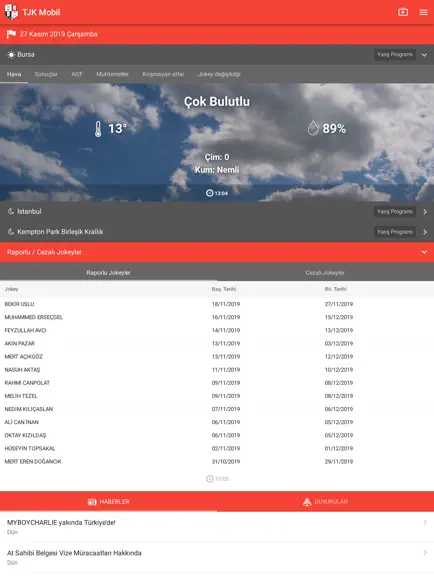434x579 pixels.
Task: Tap the clock icon showing 13:04
Action: (x=209, y=193)
